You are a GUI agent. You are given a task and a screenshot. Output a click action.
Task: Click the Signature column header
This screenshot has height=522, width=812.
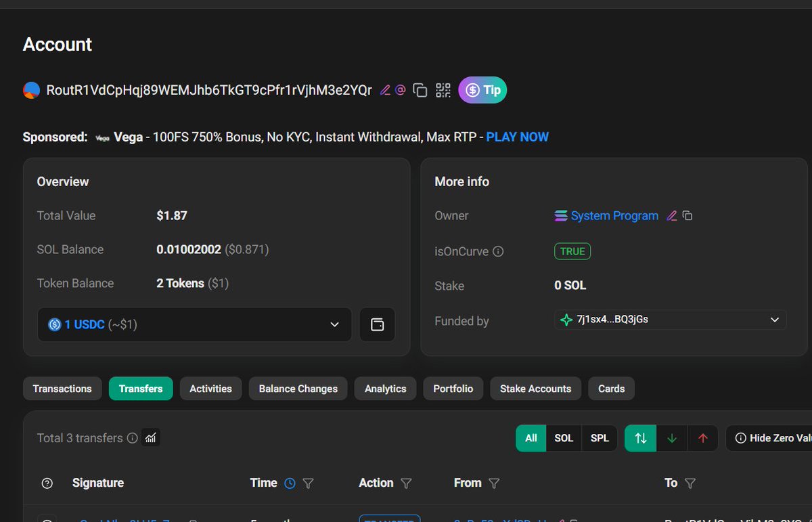coord(98,483)
